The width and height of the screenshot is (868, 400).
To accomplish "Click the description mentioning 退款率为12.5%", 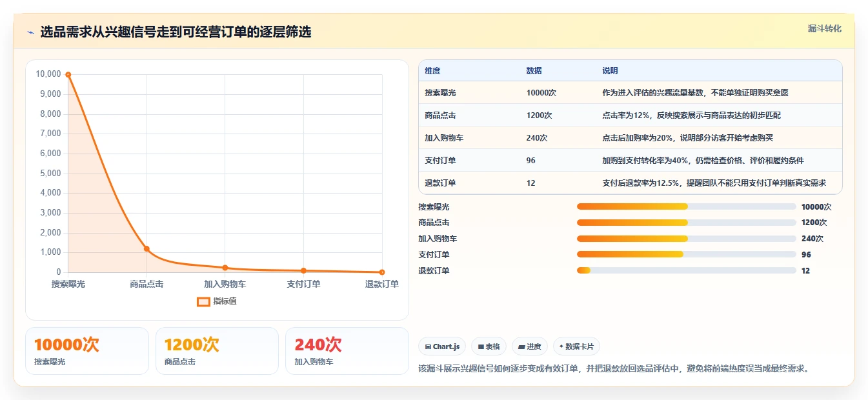I will pos(714,183).
